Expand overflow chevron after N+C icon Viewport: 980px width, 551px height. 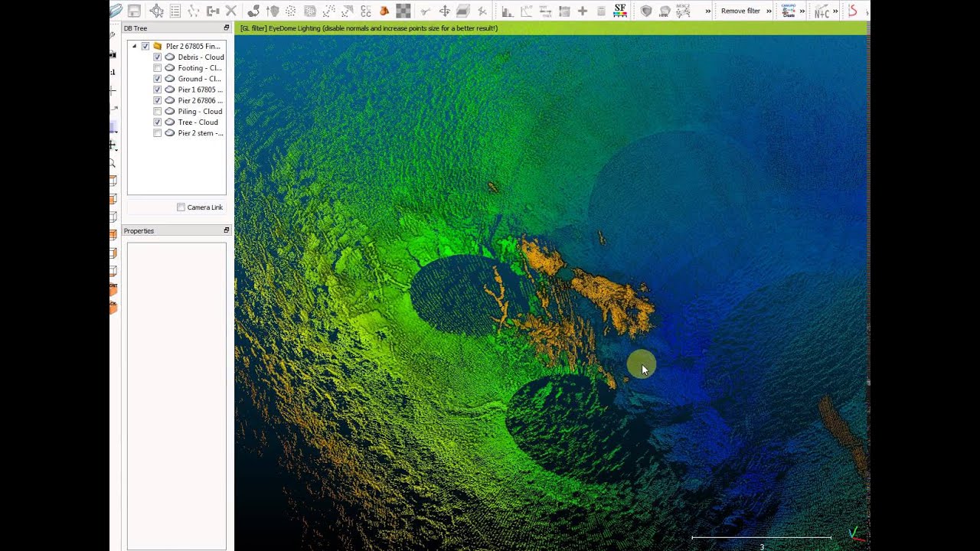(x=835, y=11)
